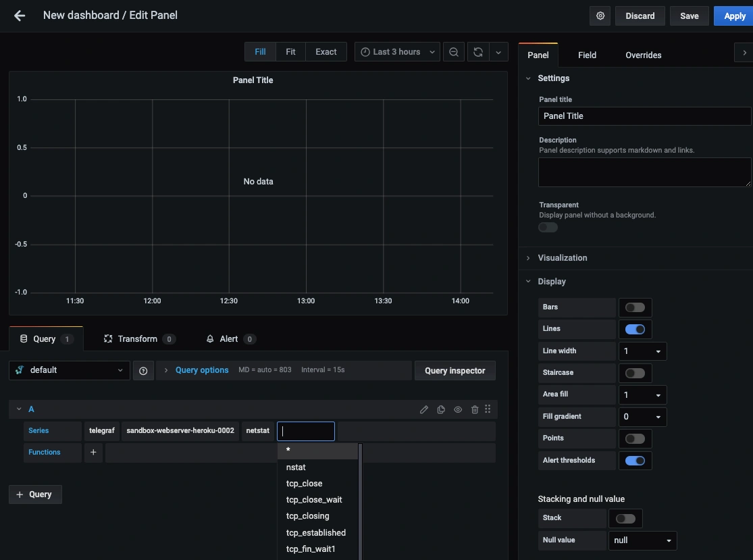Select the Fill view mode
753x560 pixels.
[260, 52]
